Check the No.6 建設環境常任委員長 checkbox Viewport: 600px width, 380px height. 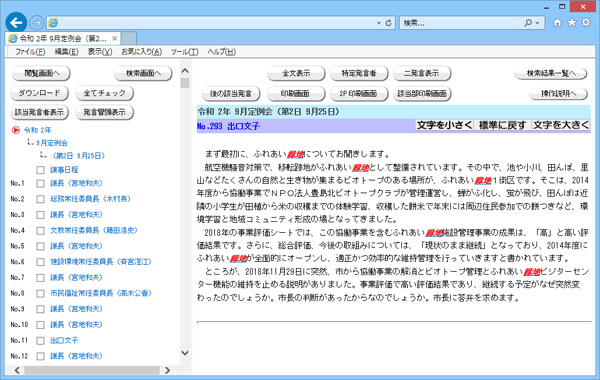pos(40,262)
